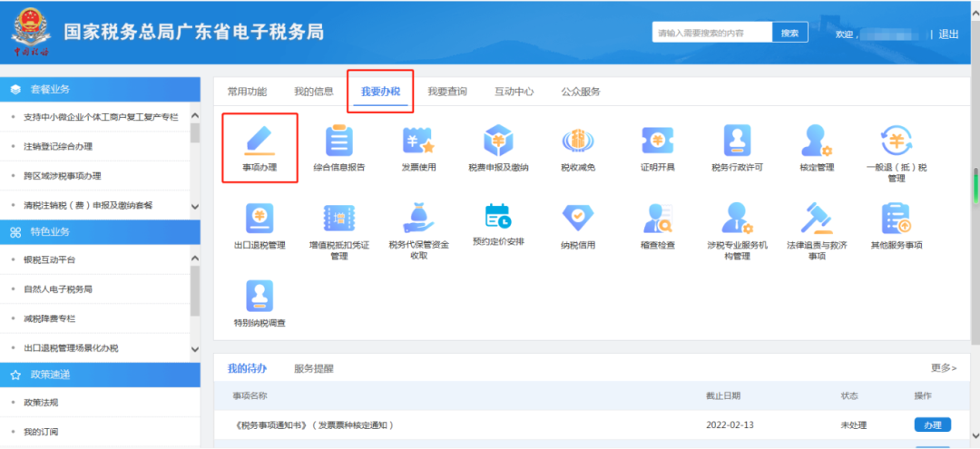Click the tax bureau emblem logo
This screenshot has width=980, height=449.
pyautogui.click(x=31, y=33)
